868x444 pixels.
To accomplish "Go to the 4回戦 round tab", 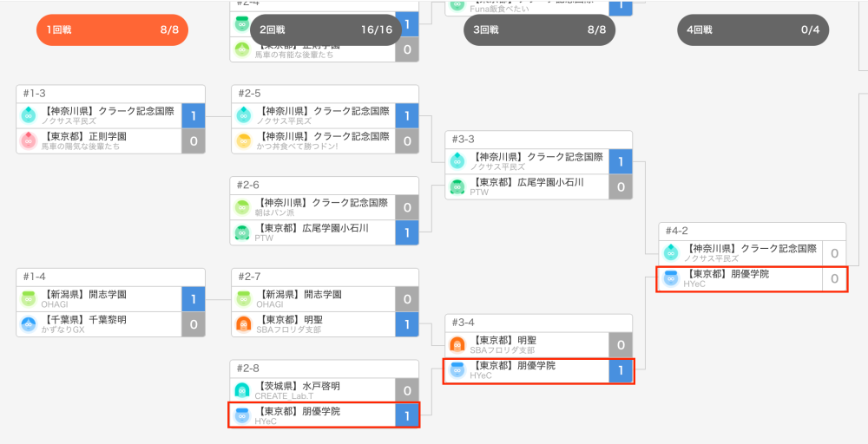I will 753,29.
